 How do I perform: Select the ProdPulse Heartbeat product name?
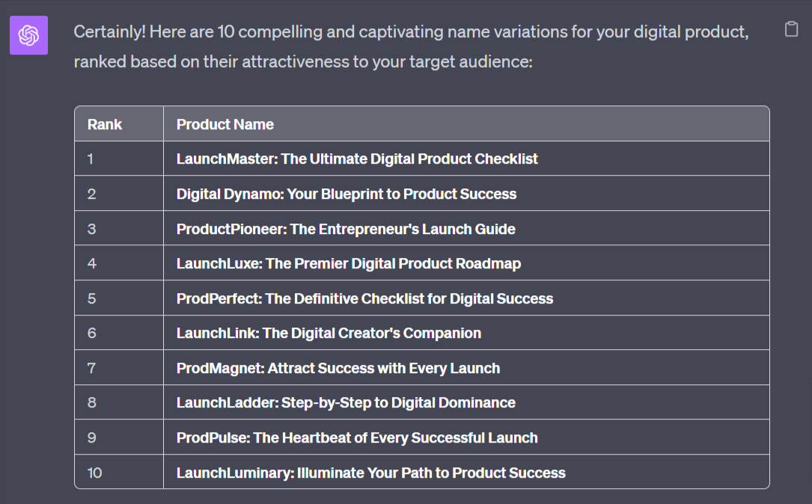357,437
